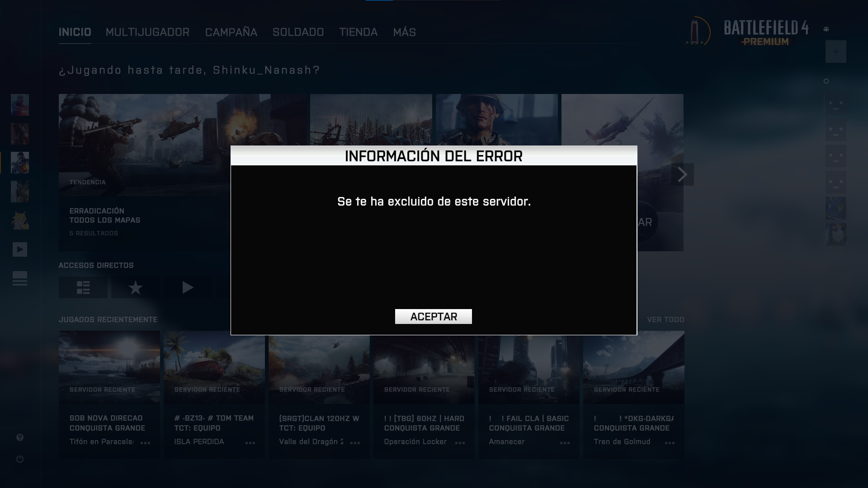
Task: Open options dots for -BZ13- TDM TEAM server
Action: pyautogui.click(x=250, y=443)
